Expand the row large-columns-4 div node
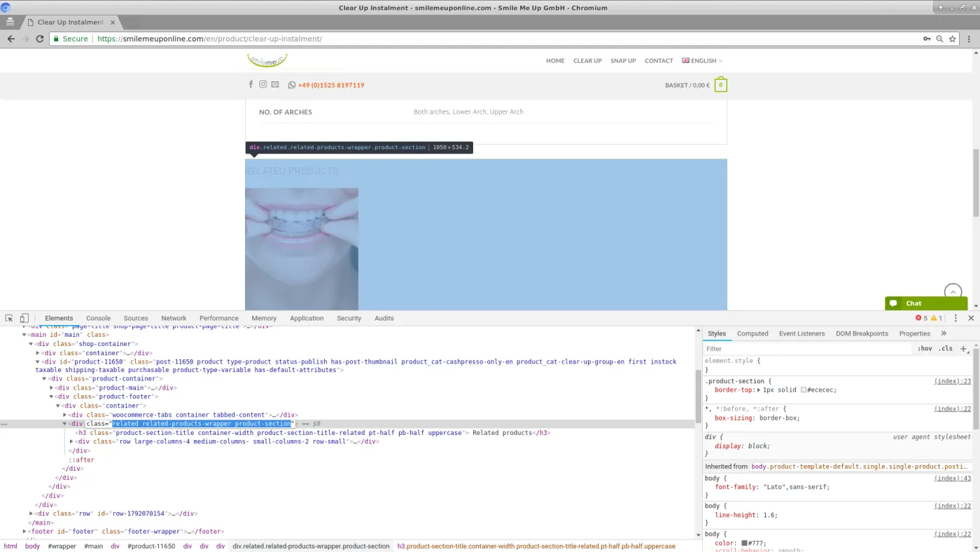This screenshot has height=552, width=980. click(72, 441)
